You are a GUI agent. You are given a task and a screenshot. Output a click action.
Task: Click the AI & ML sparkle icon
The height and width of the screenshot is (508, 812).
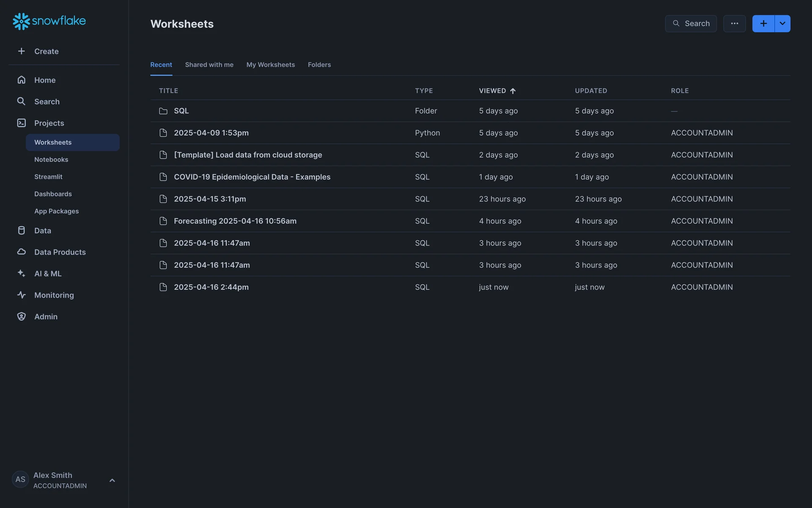click(22, 273)
